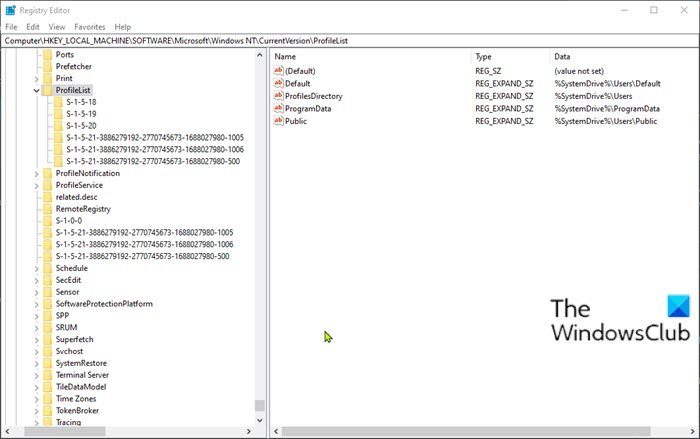Maximize the Registry Editor window
The image size is (700, 439).
coord(654,10)
